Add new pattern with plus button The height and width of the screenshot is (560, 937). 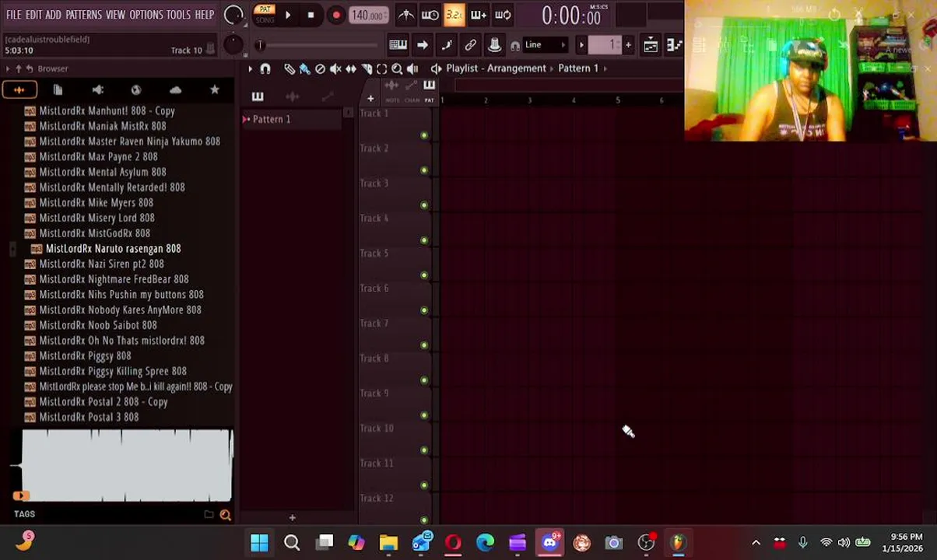pos(628,44)
